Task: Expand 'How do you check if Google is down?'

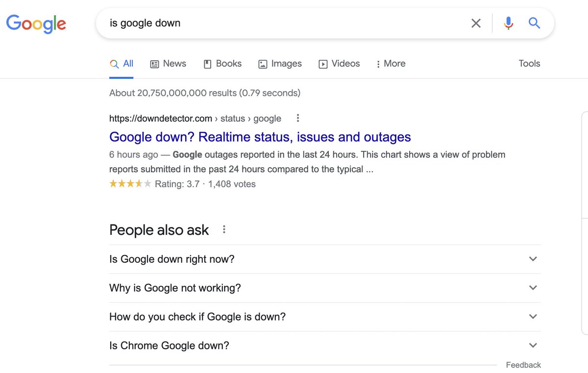Action: tap(325, 317)
